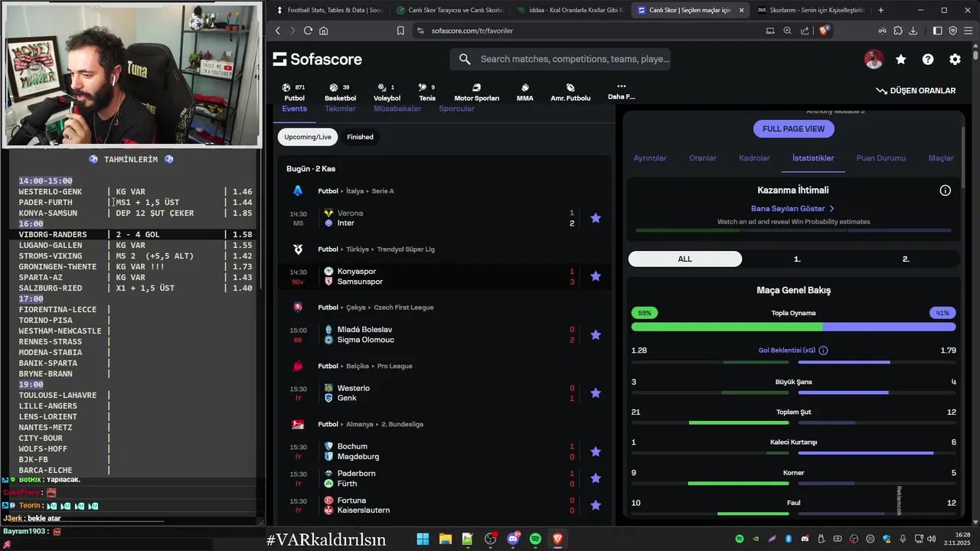
Task: Click the Toplam Şut stat bar
Action: pyautogui.click(x=793, y=422)
